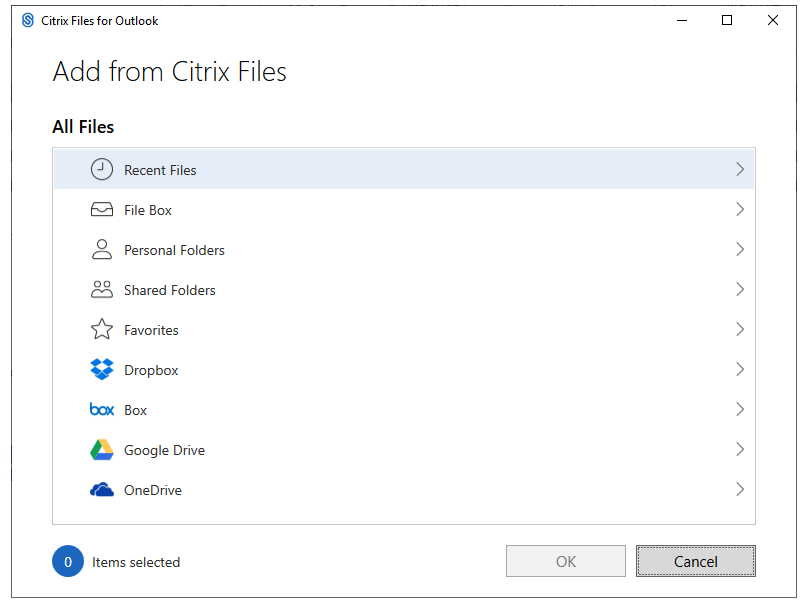805x608 pixels.
Task: Click the Citrix Files title bar logo
Action: 28,20
